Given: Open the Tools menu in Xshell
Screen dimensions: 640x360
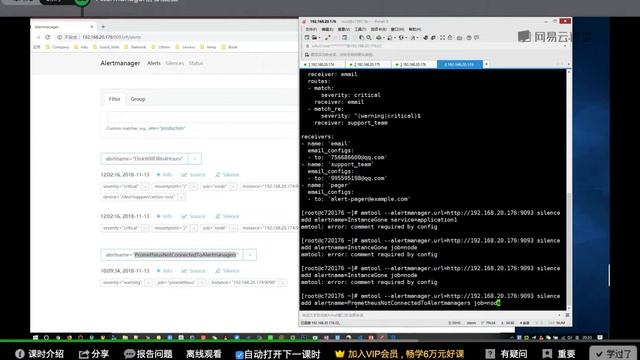Looking at the screenshot, I should point(360,29).
